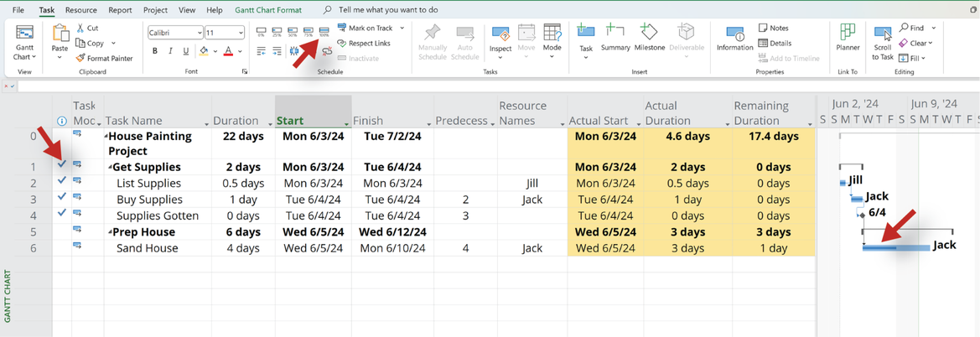Open the Font dialog launcher
This screenshot has width=980, height=337.
245,72
